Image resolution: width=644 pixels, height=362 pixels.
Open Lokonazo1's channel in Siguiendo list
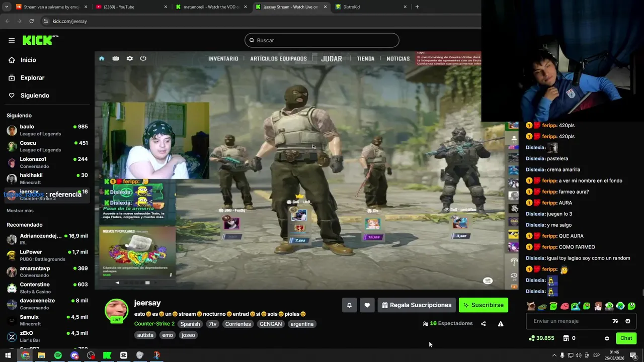pyautogui.click(x=47, y=162)
